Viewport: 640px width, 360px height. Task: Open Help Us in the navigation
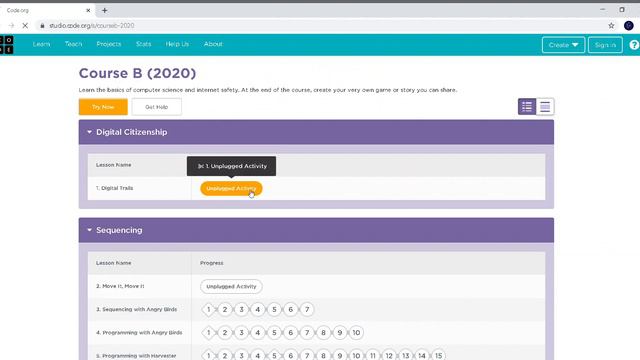pyautogui.click(x=177, y=44)
